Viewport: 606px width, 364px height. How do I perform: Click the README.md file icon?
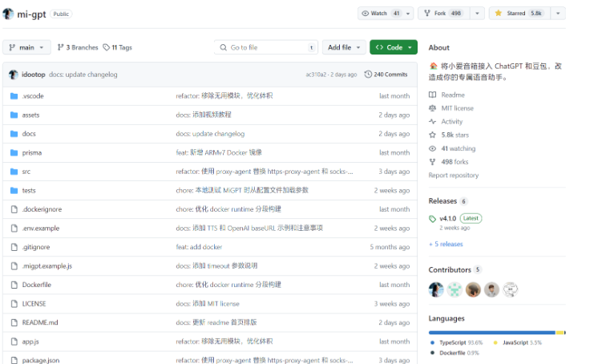(14, 322)
